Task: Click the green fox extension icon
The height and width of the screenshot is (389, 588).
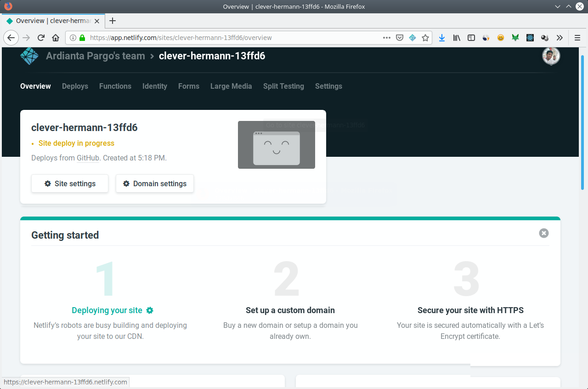Action: point(515,38)
